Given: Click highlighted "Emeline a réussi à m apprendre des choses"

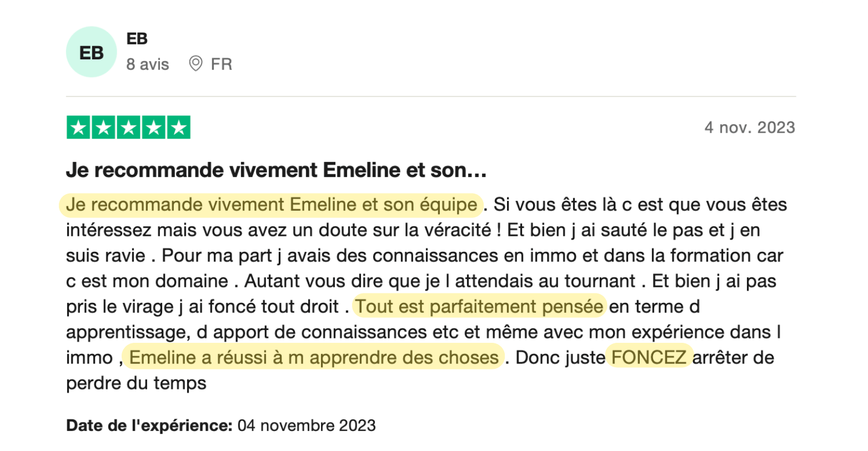Looking at the screenshot, I should click(314, 357).
